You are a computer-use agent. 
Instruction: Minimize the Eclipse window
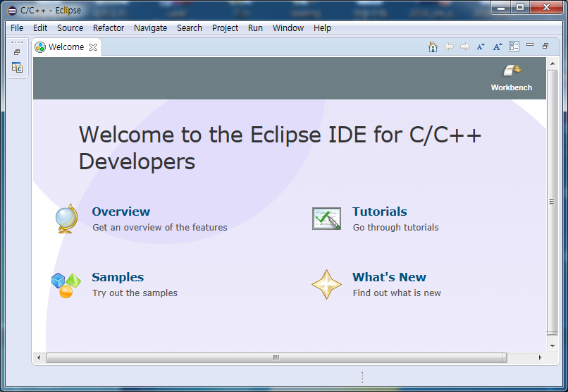501,8
